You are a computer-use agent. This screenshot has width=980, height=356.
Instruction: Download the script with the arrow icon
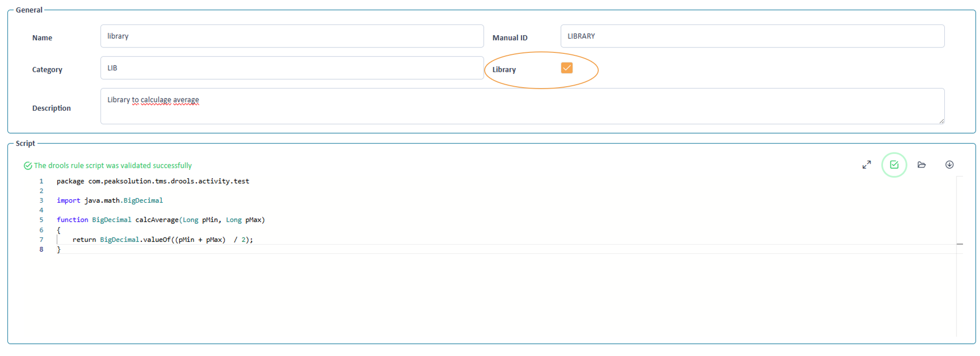pos(949,165)
